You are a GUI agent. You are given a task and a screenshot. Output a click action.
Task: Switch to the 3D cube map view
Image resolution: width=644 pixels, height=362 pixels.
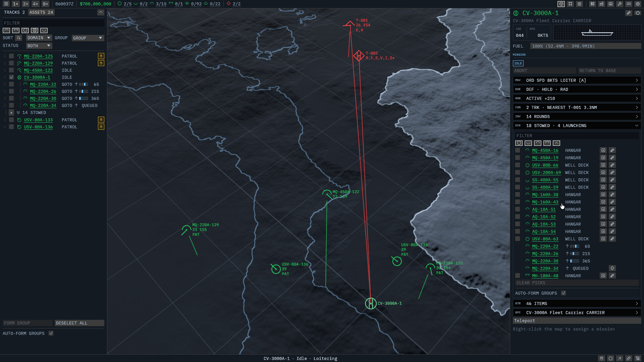[x=561, y=4]
